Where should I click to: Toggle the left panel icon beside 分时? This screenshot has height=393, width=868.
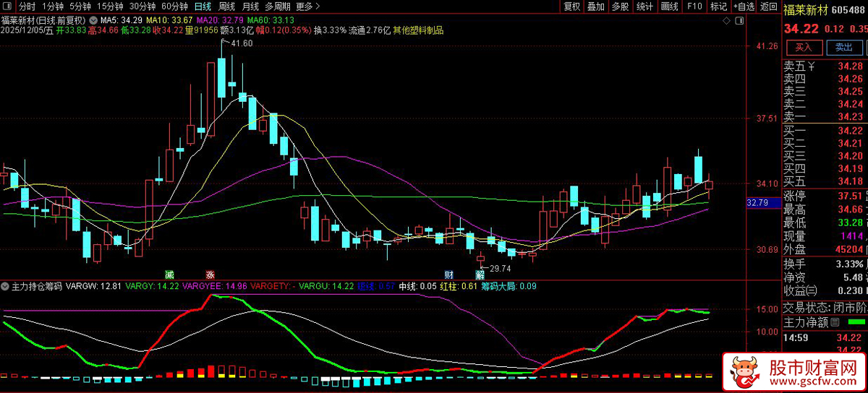9,7
